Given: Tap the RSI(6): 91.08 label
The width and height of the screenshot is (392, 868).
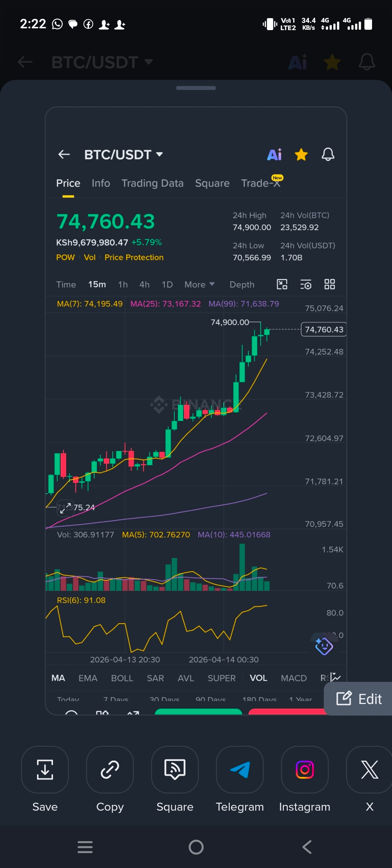Looking at the screenshot, I should [81, 600].
